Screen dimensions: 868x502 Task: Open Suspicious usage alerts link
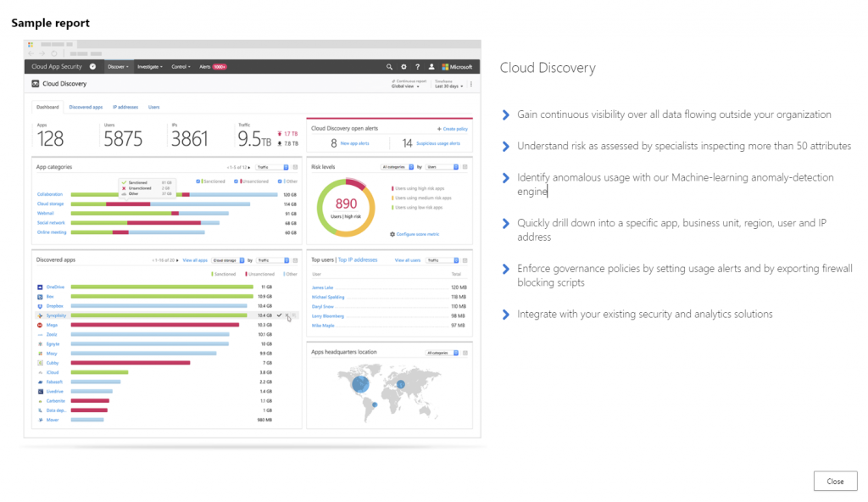pyautogui.click(x=438, y=143)
